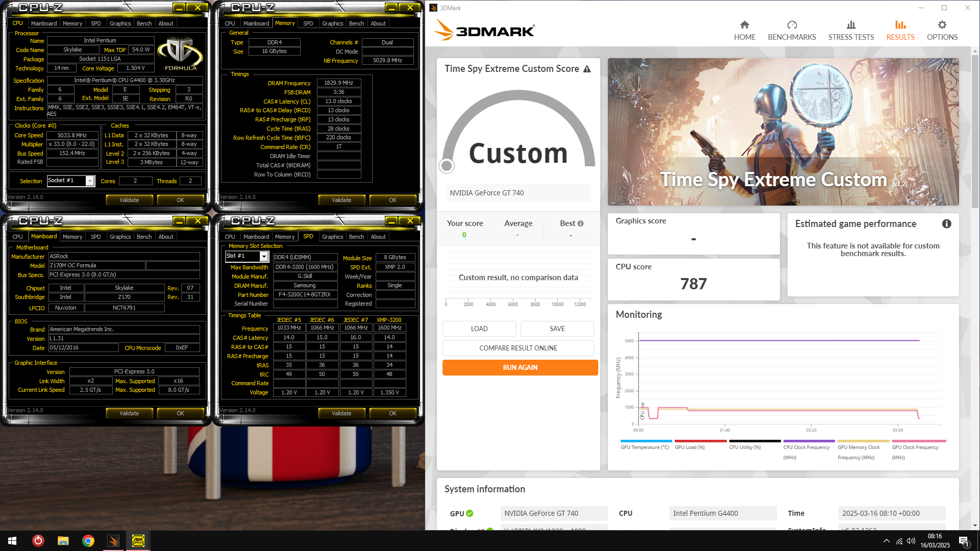Image resolution: width=980 pixels, height=551 pixels.
Task: Open the notification center icon
Action: tap(964, 541)
